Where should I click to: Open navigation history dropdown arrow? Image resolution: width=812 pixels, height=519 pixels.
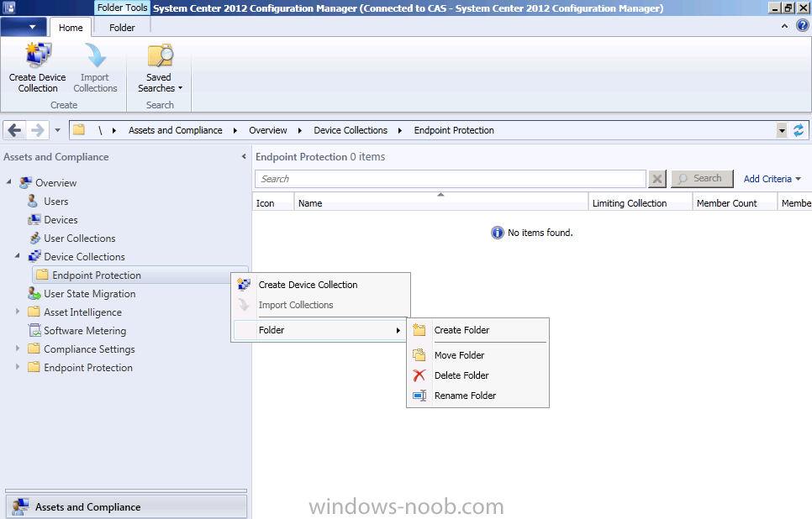pos(57,130)
